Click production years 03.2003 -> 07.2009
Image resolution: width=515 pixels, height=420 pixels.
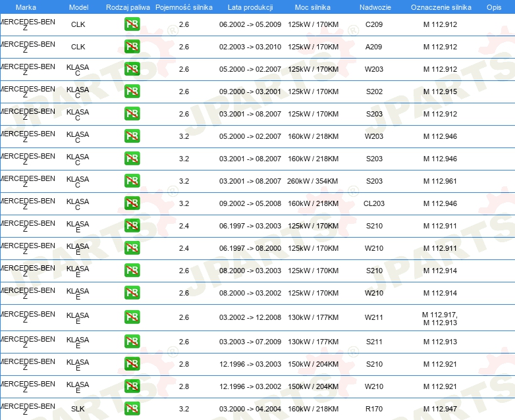(250, 342)
